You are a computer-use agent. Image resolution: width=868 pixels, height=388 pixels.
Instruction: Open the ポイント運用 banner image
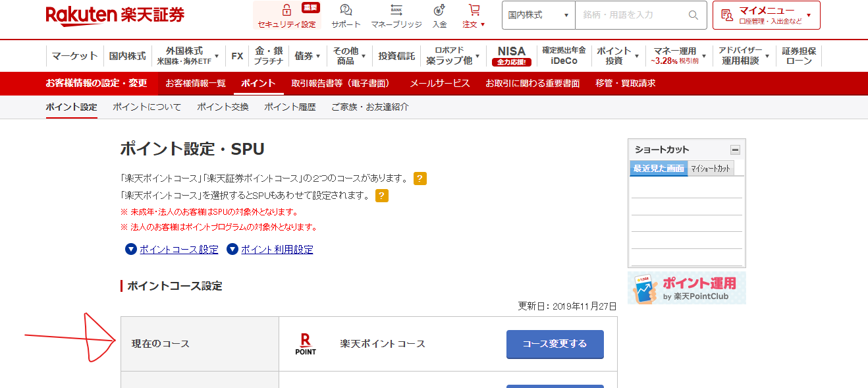tap(686, 288)
